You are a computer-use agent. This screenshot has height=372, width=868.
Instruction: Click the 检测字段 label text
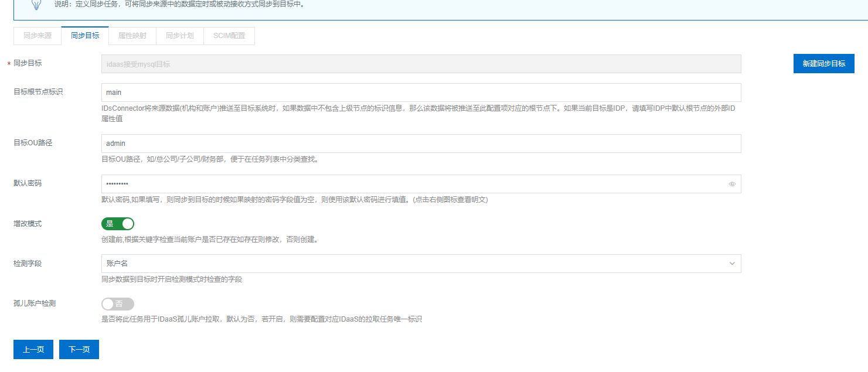(28, 264)
